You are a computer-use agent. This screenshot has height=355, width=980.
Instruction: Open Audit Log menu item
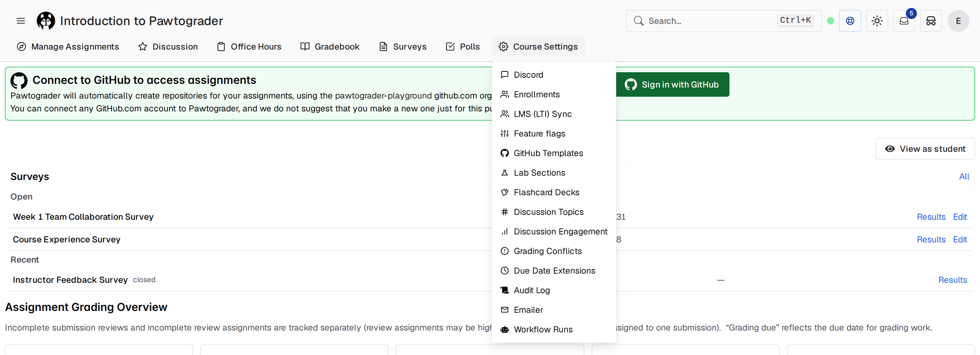click(x=554, y=290)
